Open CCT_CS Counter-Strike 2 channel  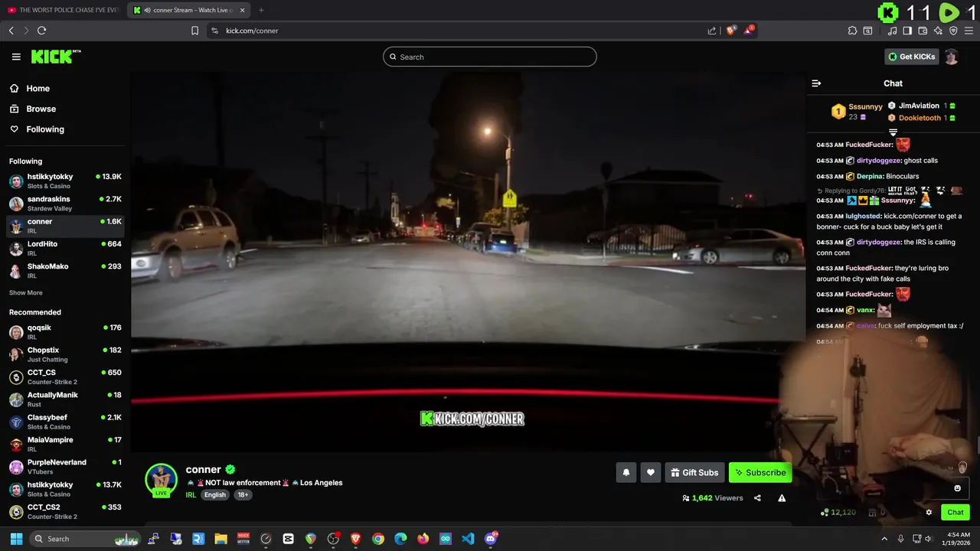click(65, 377)
